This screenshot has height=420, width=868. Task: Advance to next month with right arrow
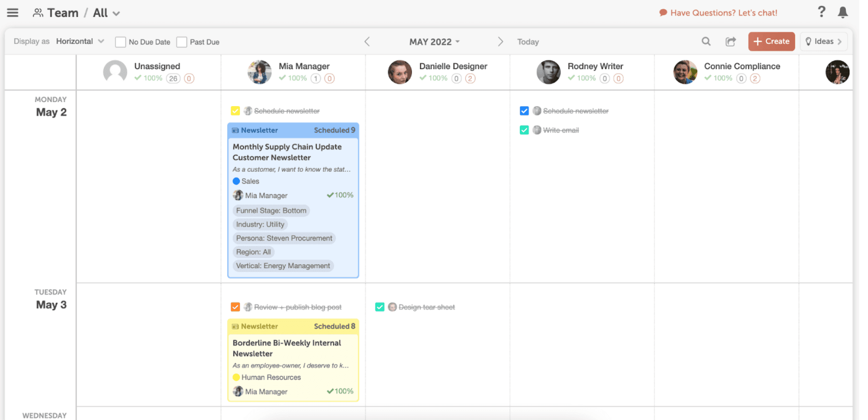[500, 42]
